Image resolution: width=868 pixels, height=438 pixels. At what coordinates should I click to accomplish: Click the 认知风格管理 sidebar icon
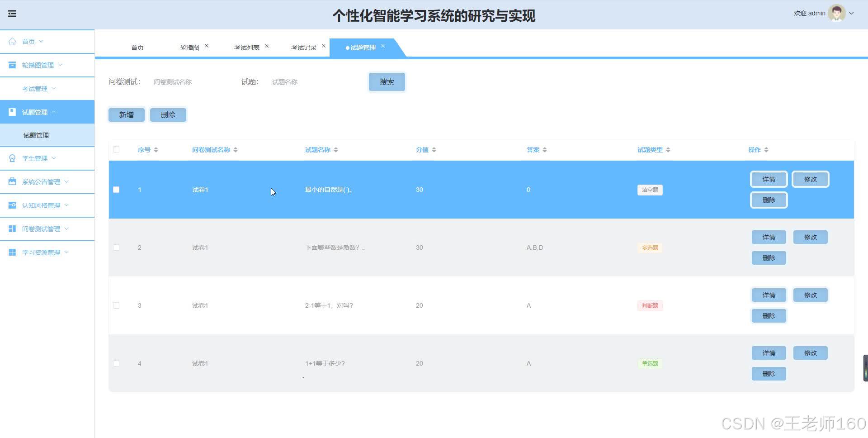click(x=13, y=205)
